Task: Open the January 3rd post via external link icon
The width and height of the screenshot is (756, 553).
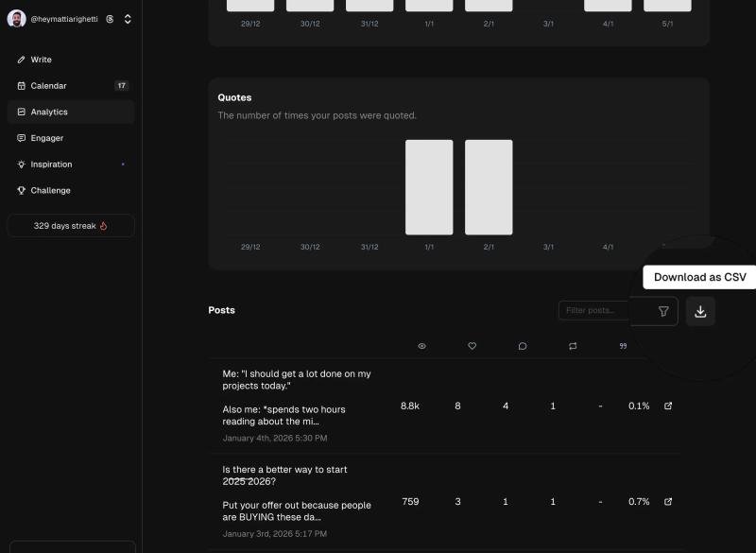Action: 668,502
